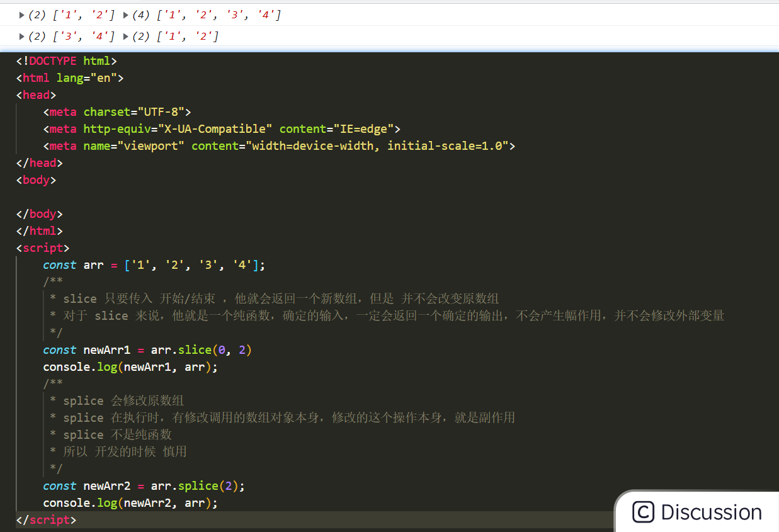The height and width of the screenshot is (532, 779).
Task: Click the const newArr2 = arr.splice(2) line
Action: 144,486
